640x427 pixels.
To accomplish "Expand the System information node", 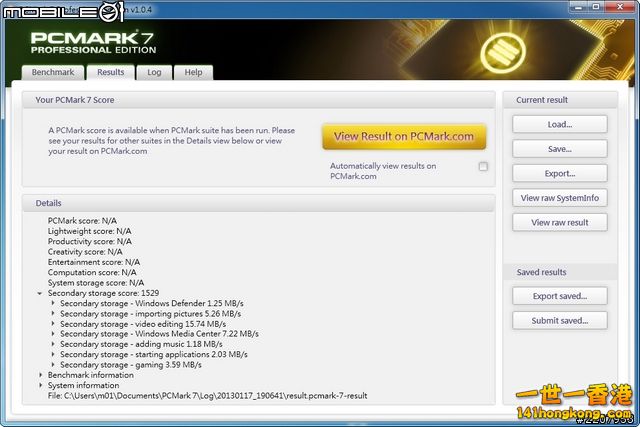I will [x=40, y=385].
